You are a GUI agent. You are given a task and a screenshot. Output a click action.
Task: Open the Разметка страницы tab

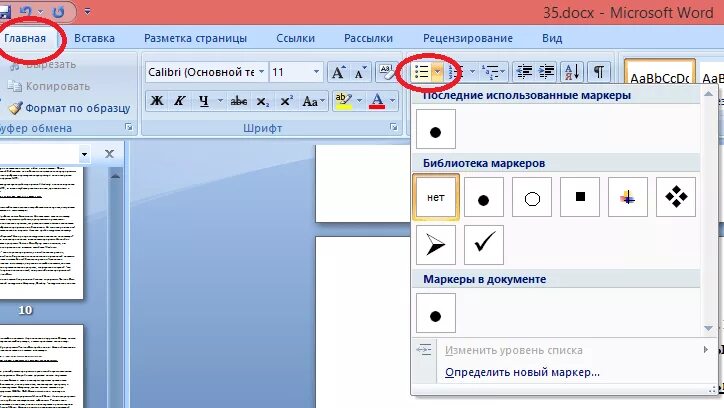(195, 38)
